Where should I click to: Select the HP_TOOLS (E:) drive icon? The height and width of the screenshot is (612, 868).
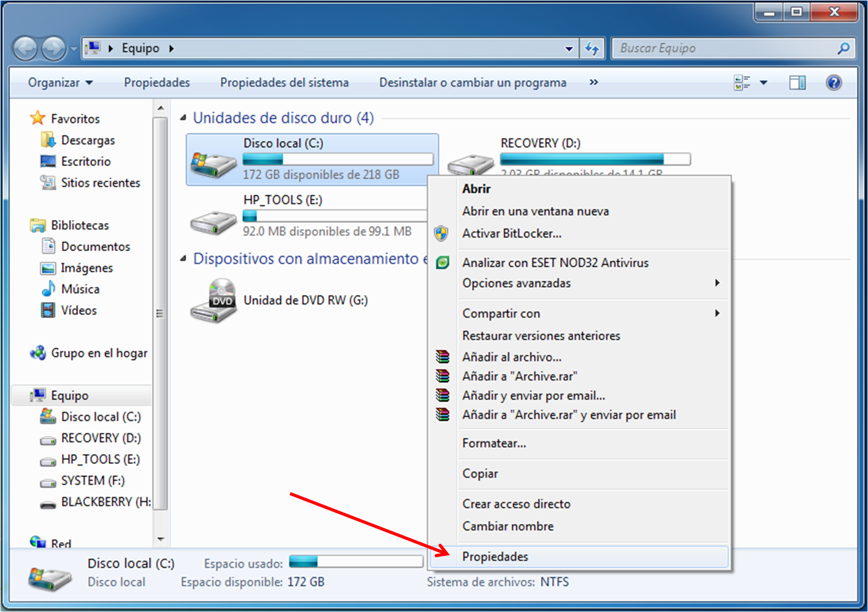tap(213, 222)
